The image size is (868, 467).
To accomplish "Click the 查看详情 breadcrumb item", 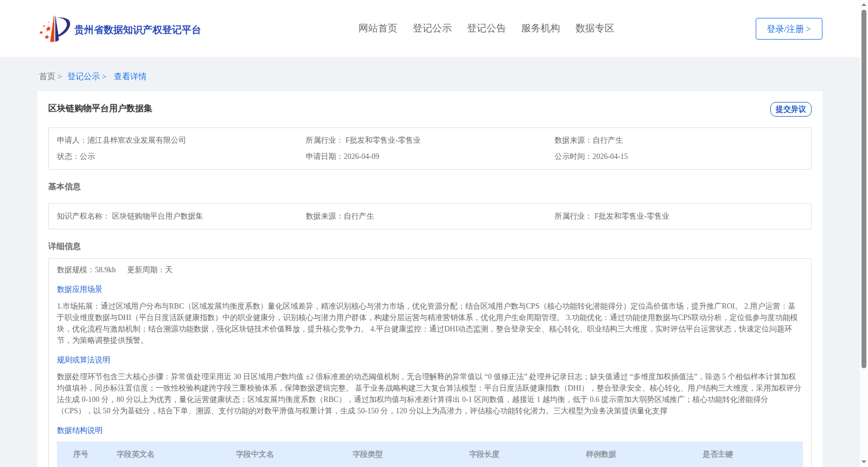I will [130, 76].
